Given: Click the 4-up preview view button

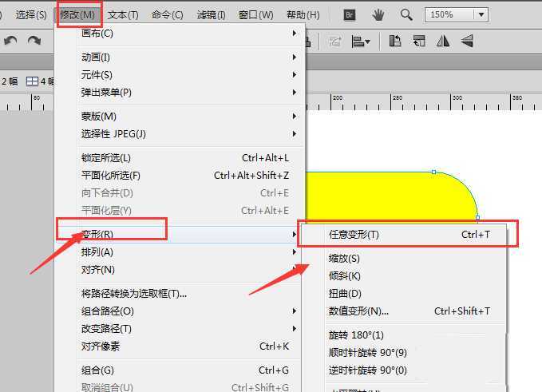Looking at the screenshot, I should pyautogui.click(x=40, y=81).
